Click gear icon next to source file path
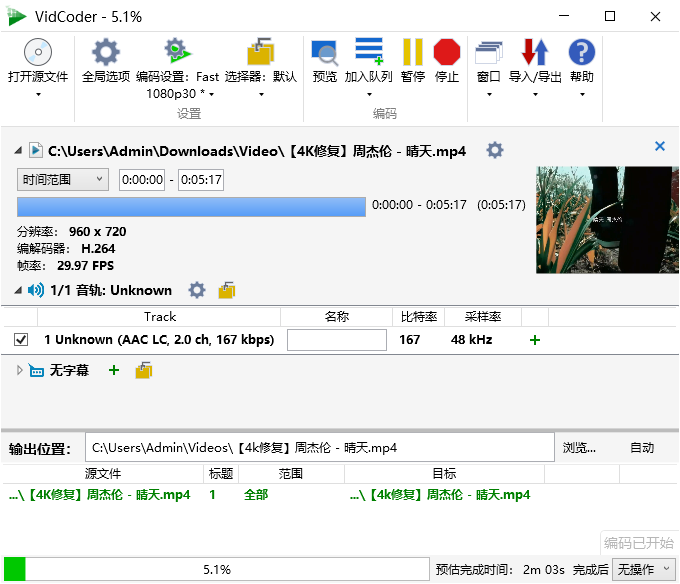The image size is (680, 584). tap(495, 150)
